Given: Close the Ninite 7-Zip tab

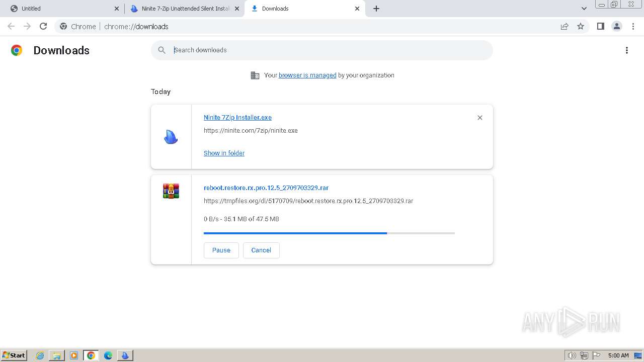Looking at the screenshot, I should click(x=237, y=9).
